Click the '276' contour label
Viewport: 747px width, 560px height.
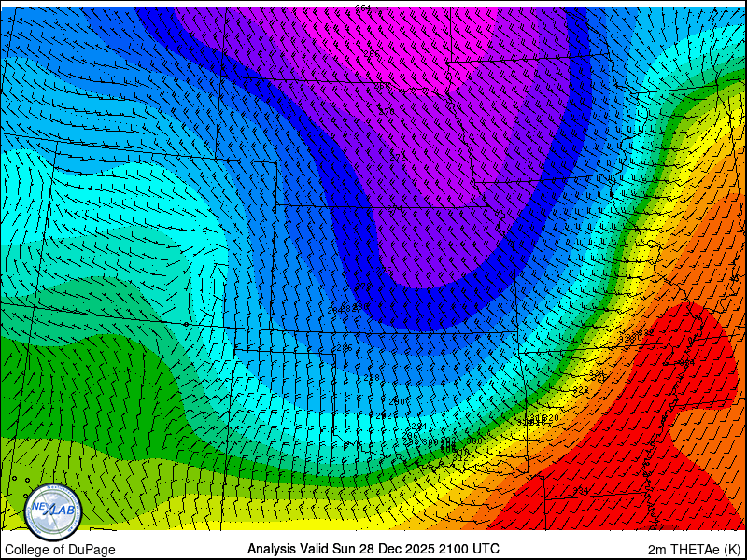[x=384, y=271]
